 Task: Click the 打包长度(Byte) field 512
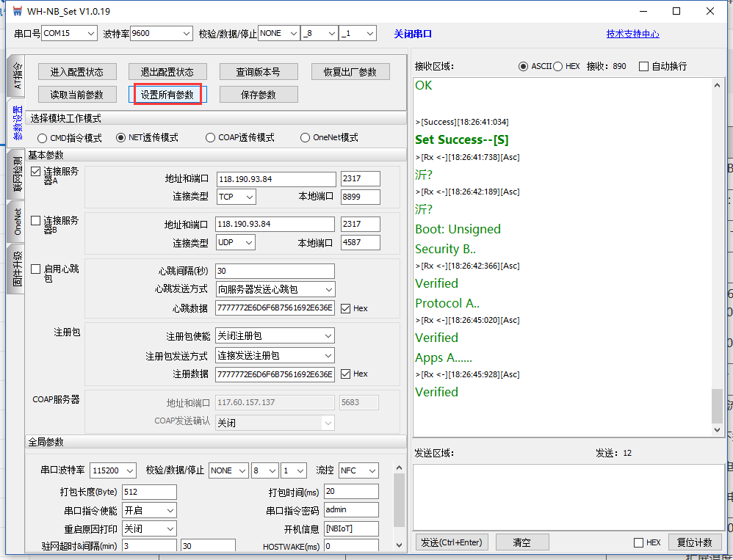click(x=150, y=492)
